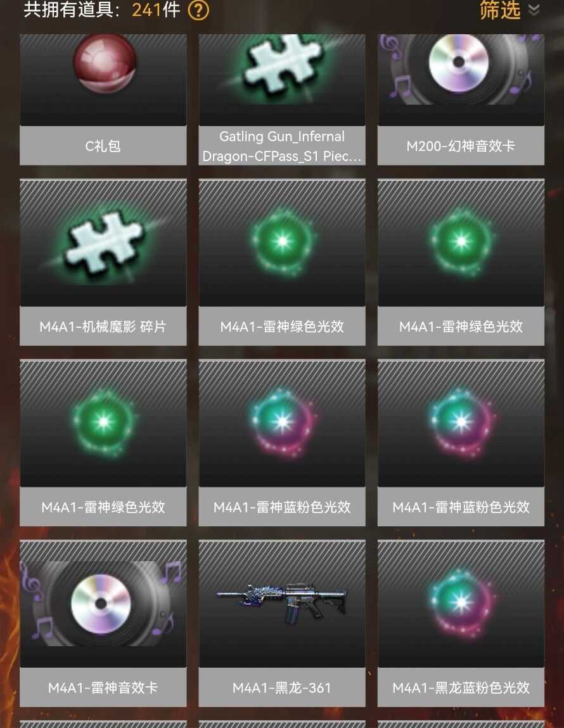This screenshot has width=564, height=728.
Task: Tap the M4A1-黑龙蓝粉色光效 label text
Action: [461, 687]
